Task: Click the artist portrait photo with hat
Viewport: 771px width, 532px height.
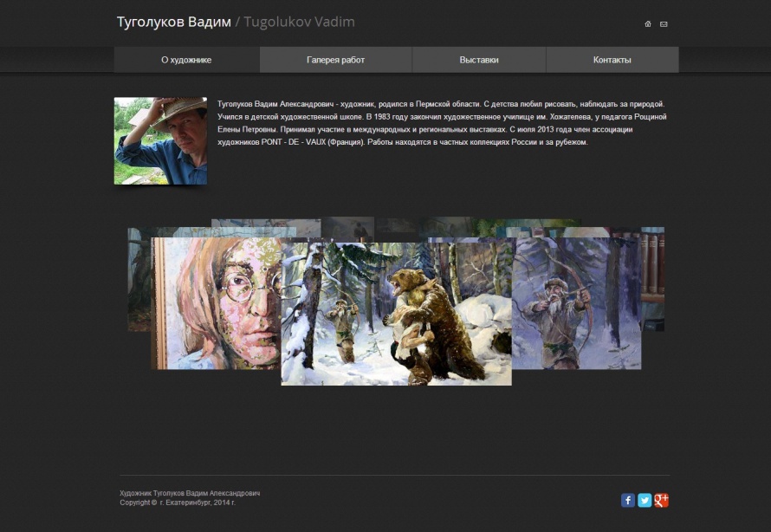Action: tap(160, 140)
